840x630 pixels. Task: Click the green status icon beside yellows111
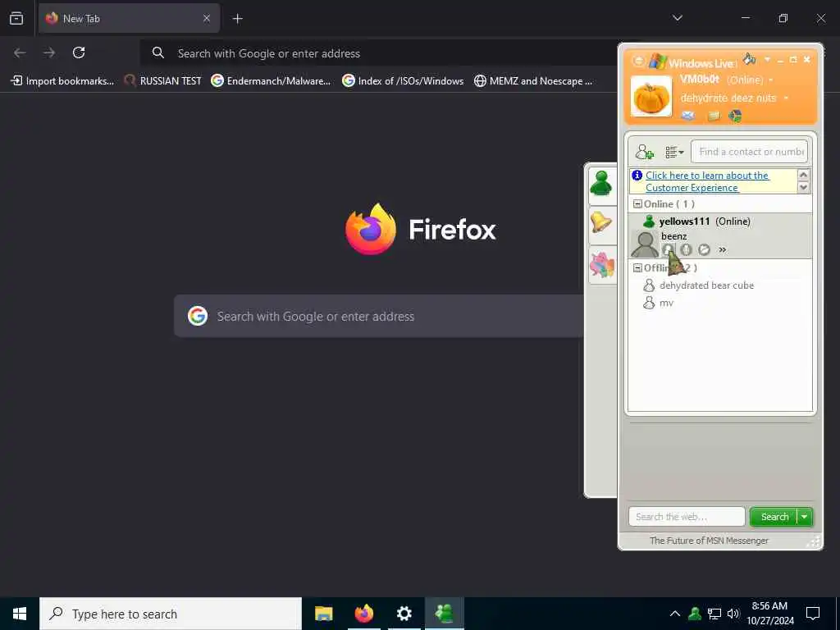(649, 221)
